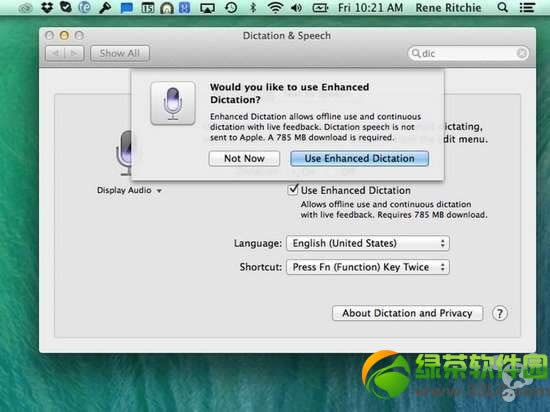This screenshot has width=550, height=412.
Task: Open the Shortcut dropdown
Action: click(368, 267)
